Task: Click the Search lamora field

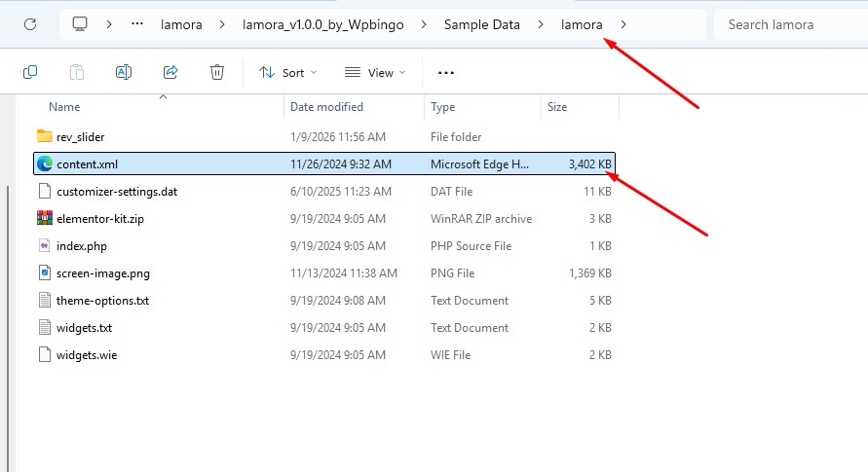Action: pyautogui.click(x=792, y=24)
